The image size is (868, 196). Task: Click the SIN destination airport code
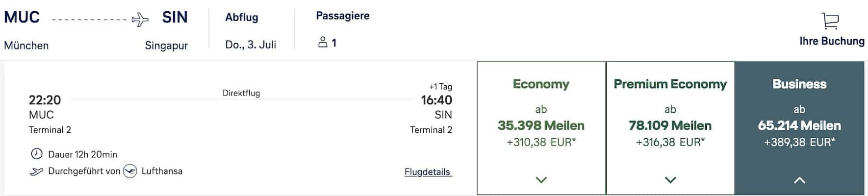175,18
